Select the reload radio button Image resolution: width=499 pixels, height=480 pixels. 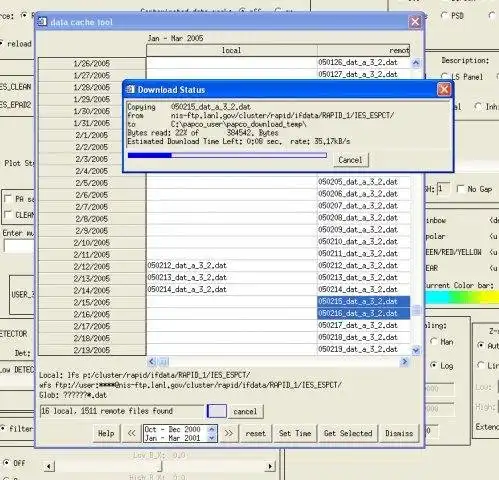1,44
